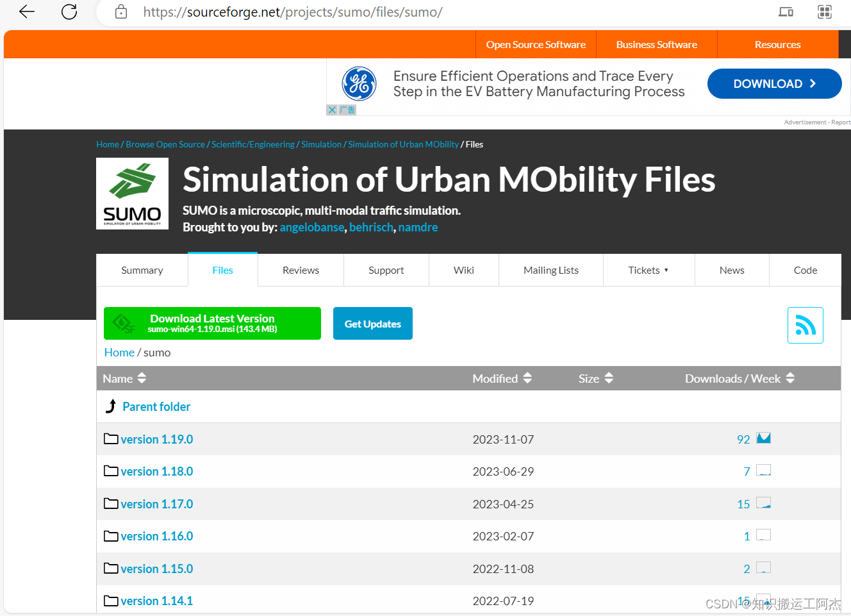
Task: Open the Mailing Lists tab
Action: pyautogui.click(x=551, y=271)
